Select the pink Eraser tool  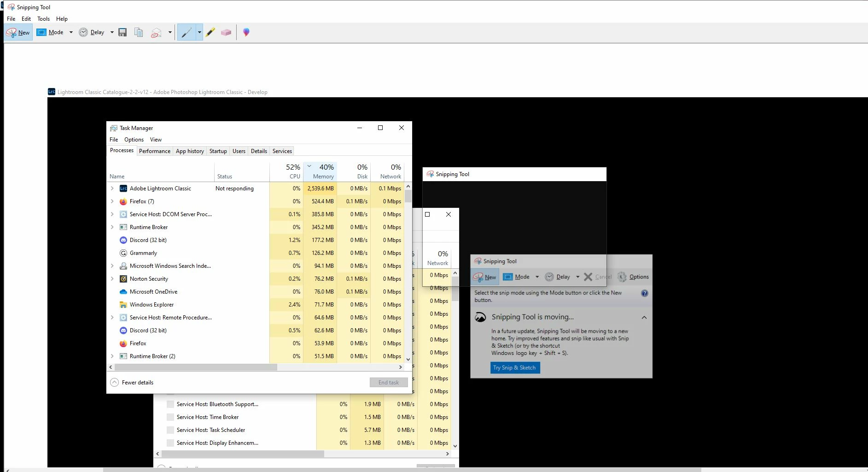[x=226, y=32]
